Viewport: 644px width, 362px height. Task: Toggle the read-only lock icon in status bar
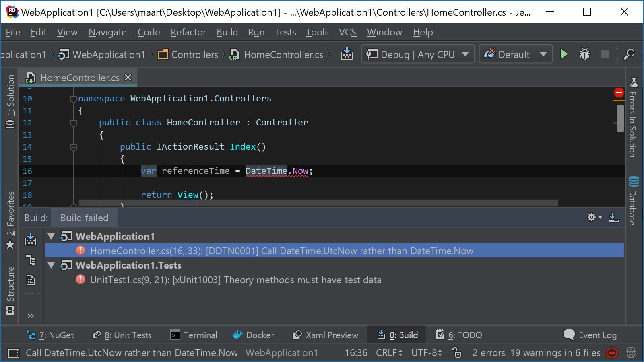pyautogui.click(x=457, y=352)
